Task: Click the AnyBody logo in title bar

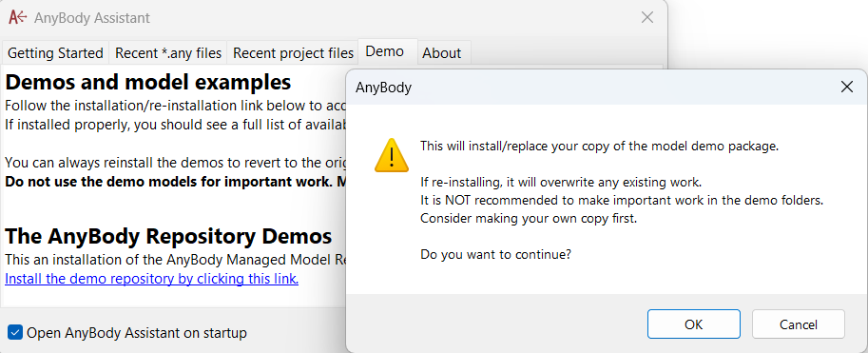Action: point(18,18)
